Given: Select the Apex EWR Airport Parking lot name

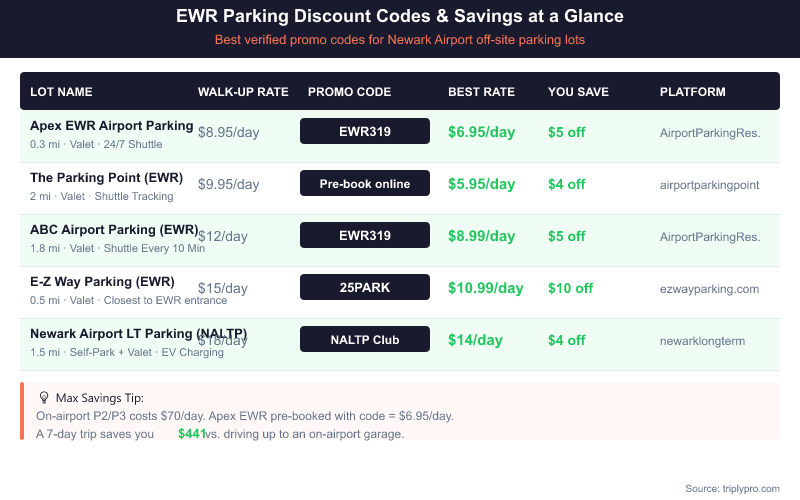Looking at the screenshot, I should (111, 126).
